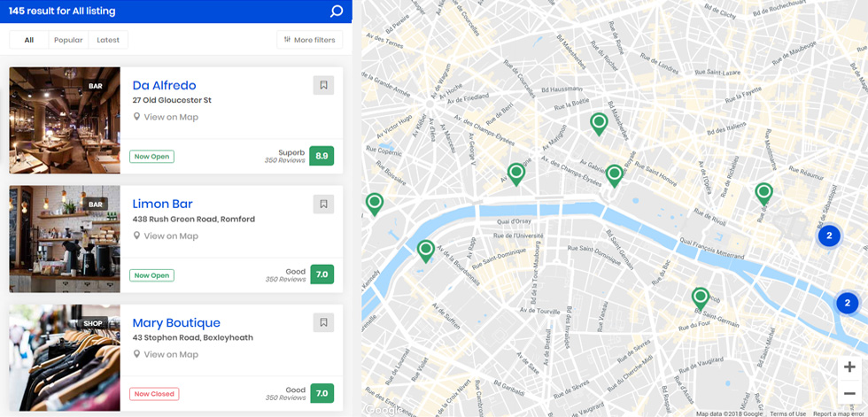Click the Superb 350 Reviews text
The height and width of the screenshot is (417, 868).
point(285,156)
